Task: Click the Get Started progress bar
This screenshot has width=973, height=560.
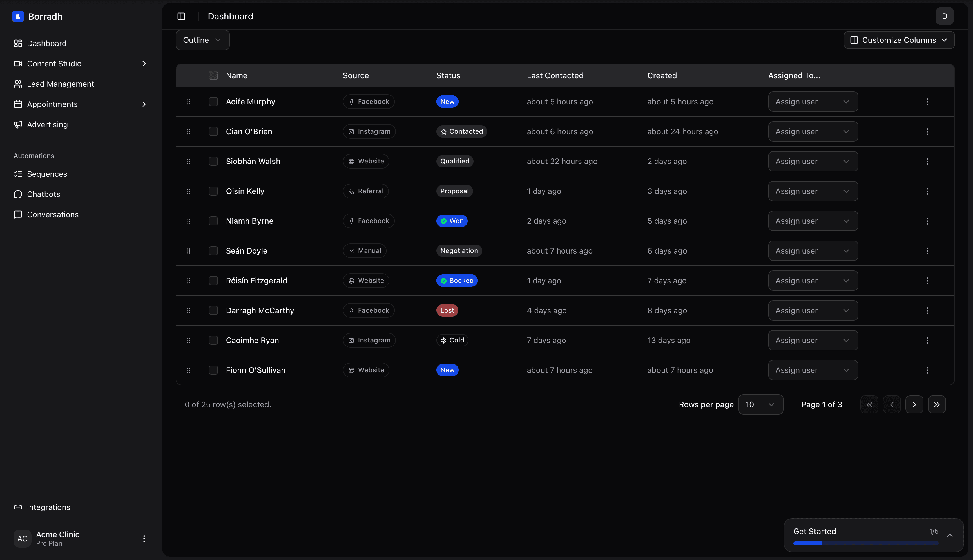Action: (866, 543)
